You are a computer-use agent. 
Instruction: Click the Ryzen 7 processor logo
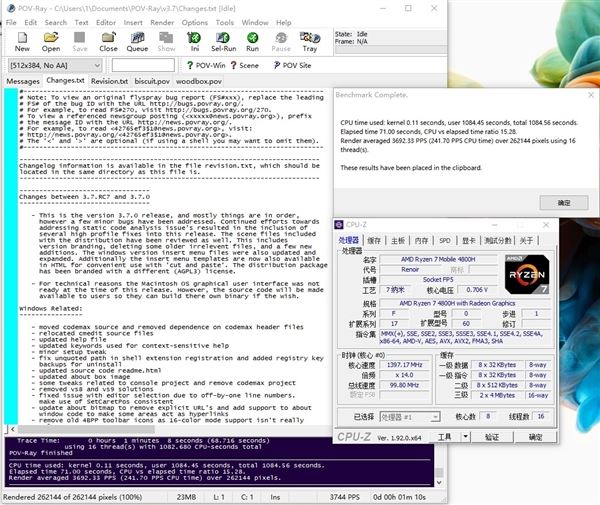point(527,274)
